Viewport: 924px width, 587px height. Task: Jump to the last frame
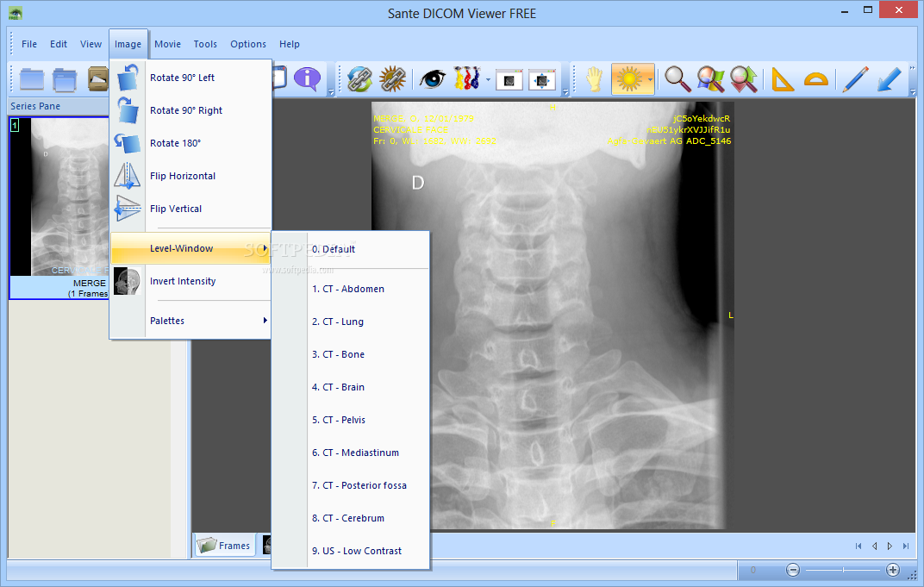(906, 546)
